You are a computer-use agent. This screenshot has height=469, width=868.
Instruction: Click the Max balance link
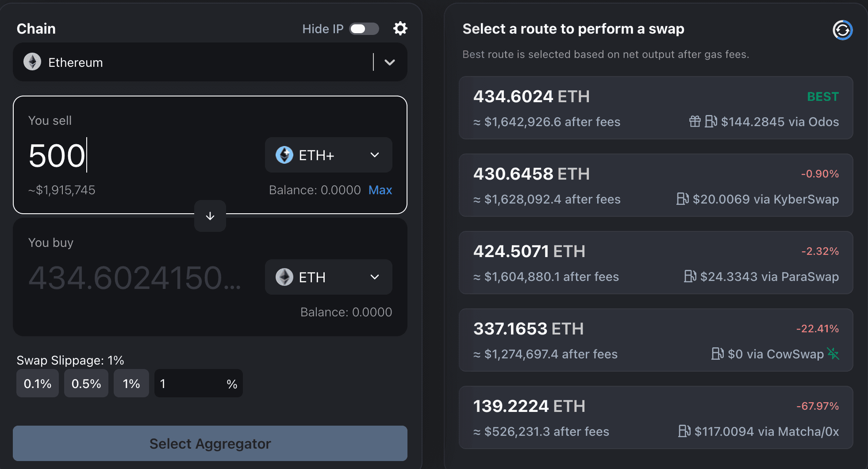[x=380, y=190]
